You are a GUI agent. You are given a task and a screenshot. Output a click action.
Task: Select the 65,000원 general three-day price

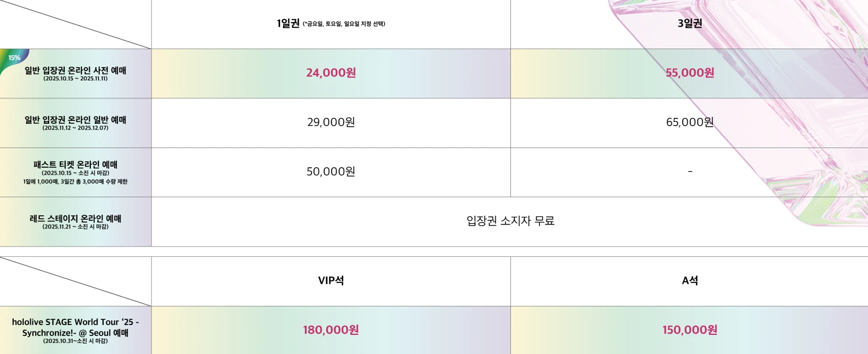tap(690, 122)
